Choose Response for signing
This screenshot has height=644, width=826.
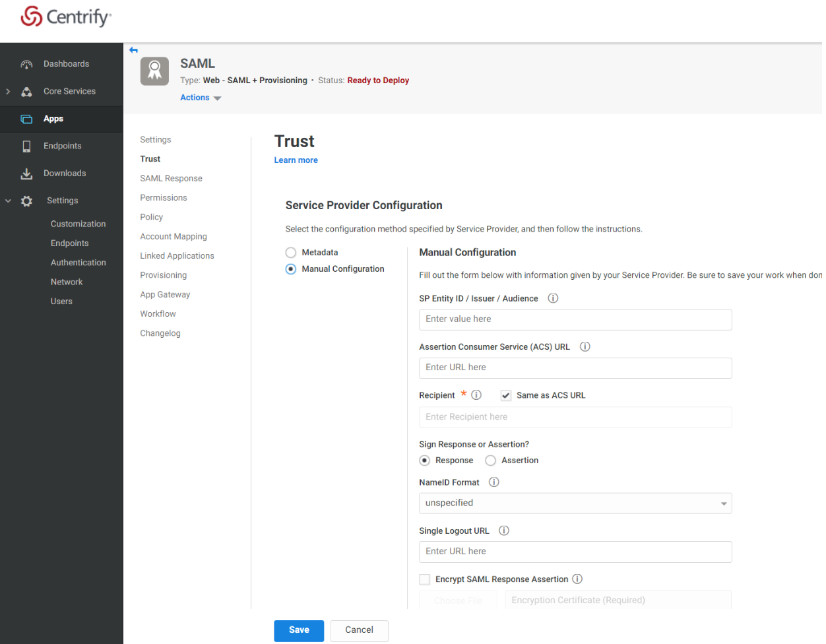425,461
